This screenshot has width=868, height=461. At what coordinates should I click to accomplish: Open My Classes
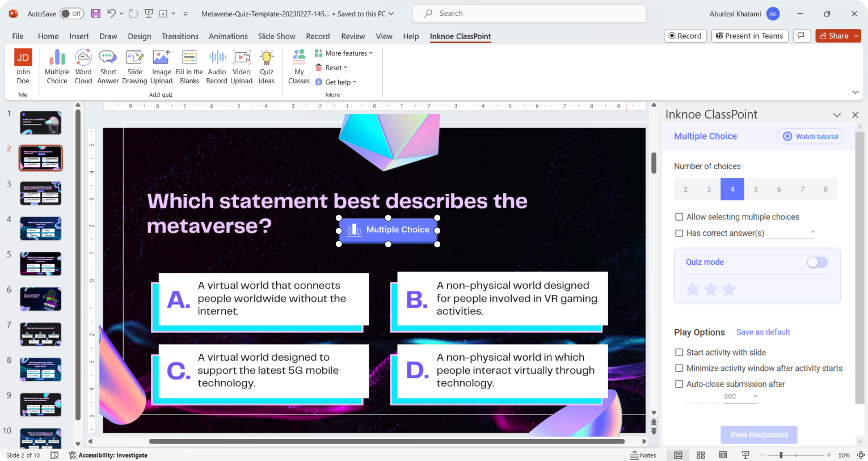coord(298,65)
